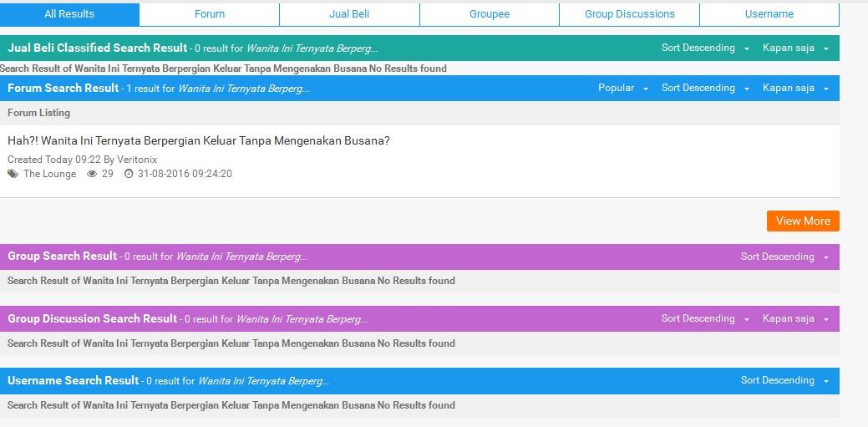Open the thread 'Hah?! Wanita Ini Ternyata Berpergian...'
The width and height of the screenshot is (868, 427).
[199, 141]
